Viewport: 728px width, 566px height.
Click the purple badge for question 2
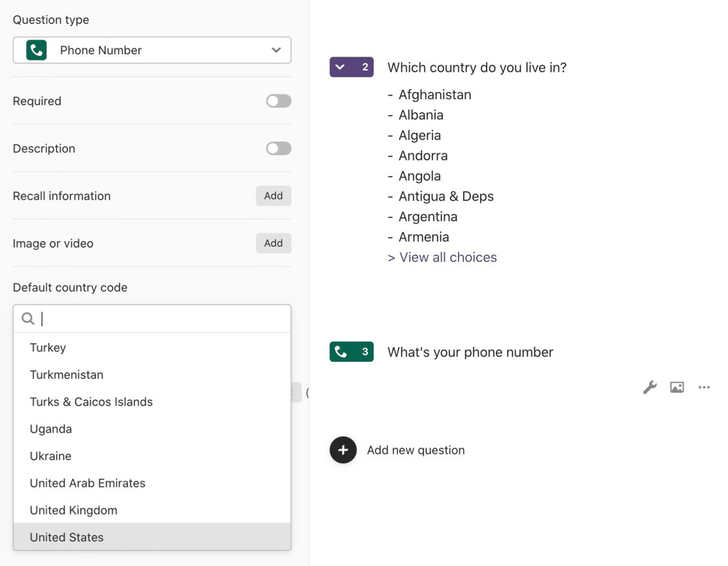click(352, 67)
